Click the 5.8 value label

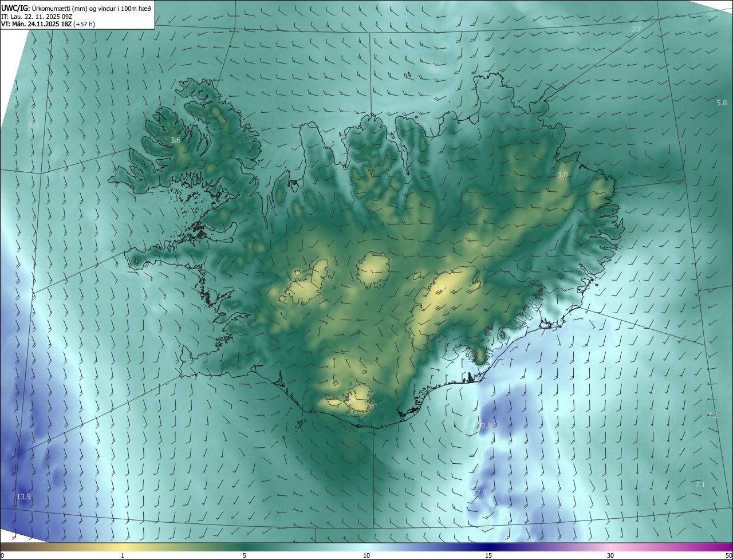[x=722, y=103]
